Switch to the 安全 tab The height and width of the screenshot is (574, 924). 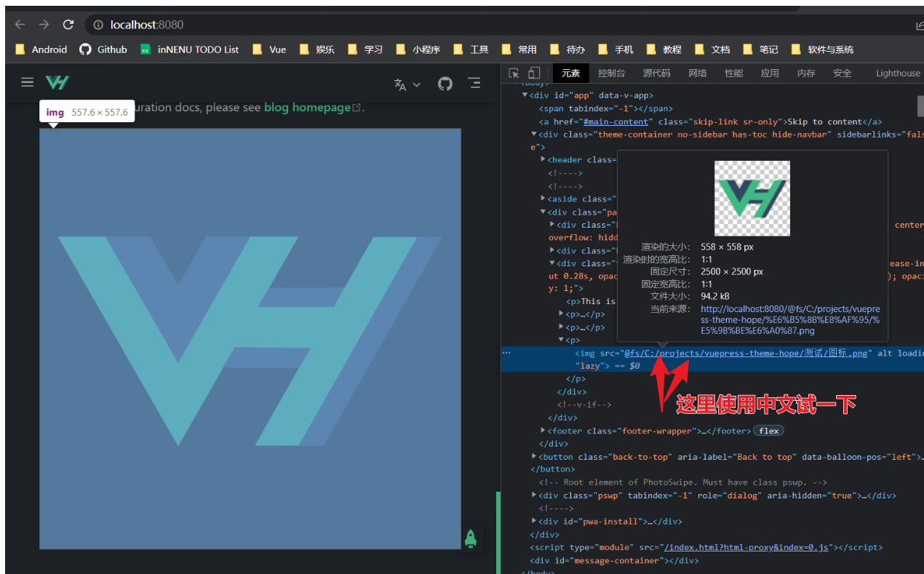click(x=842, y=73)
